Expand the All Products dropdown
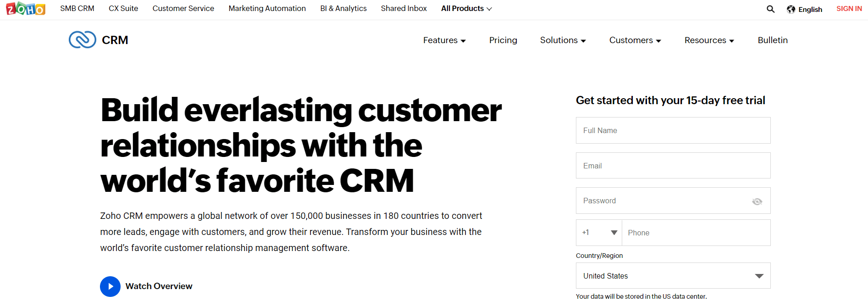868x307 pixels. (466, 9)
